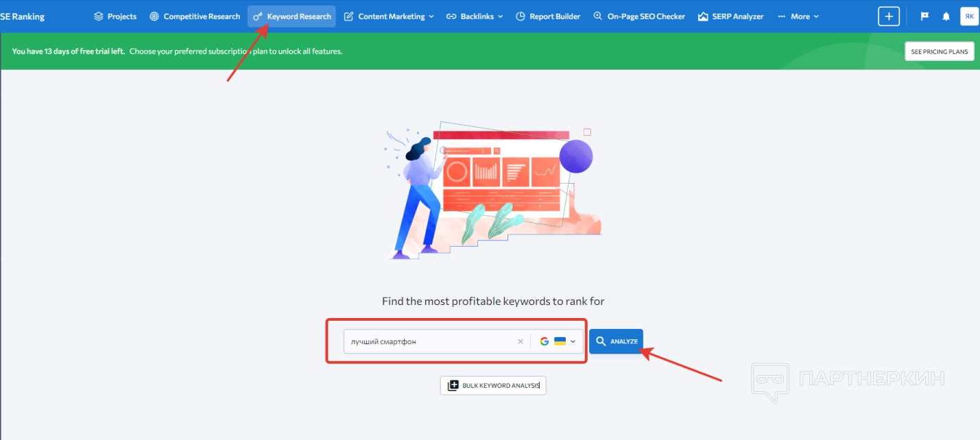Open the SE Ranking logo home link

pyautogui.click(x=22, y=16)
